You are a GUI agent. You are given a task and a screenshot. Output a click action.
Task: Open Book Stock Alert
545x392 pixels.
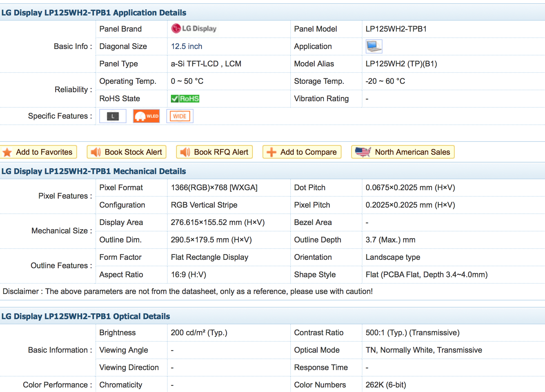pos(126,152)
